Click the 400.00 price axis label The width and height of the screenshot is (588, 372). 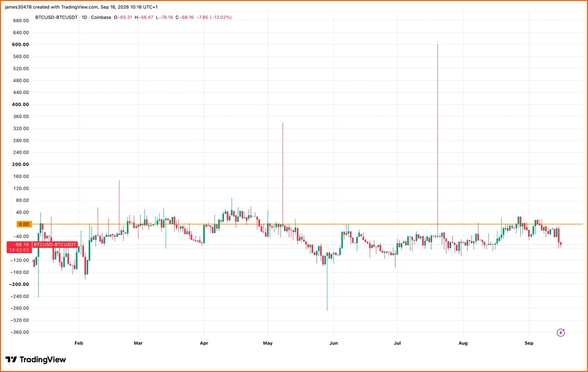pyautogui.click(x=21, y=105)
